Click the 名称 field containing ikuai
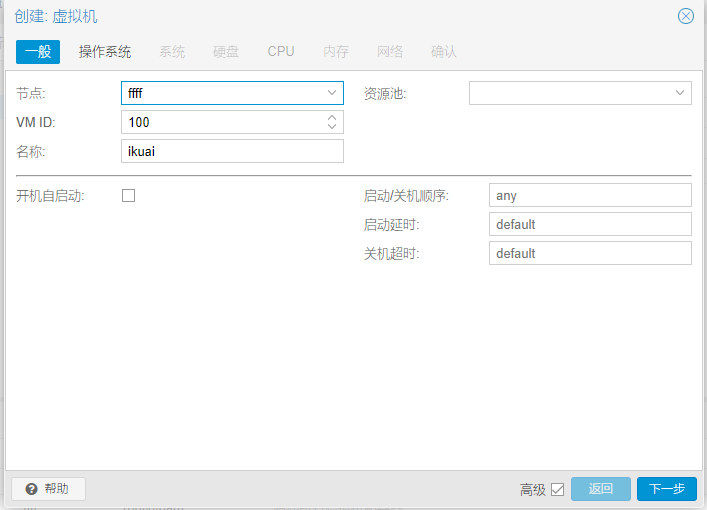This screenshot has height=510, width=707. [232, 151]
